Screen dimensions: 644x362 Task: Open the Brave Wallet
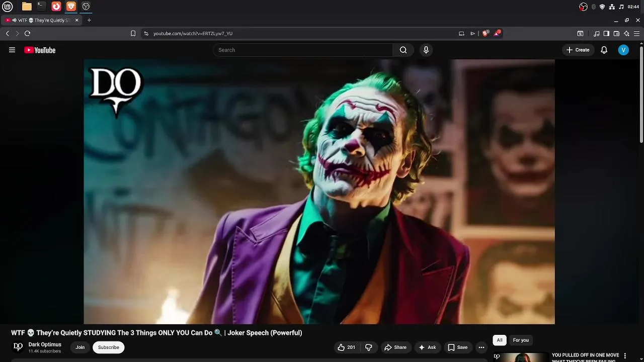point(616,34)
